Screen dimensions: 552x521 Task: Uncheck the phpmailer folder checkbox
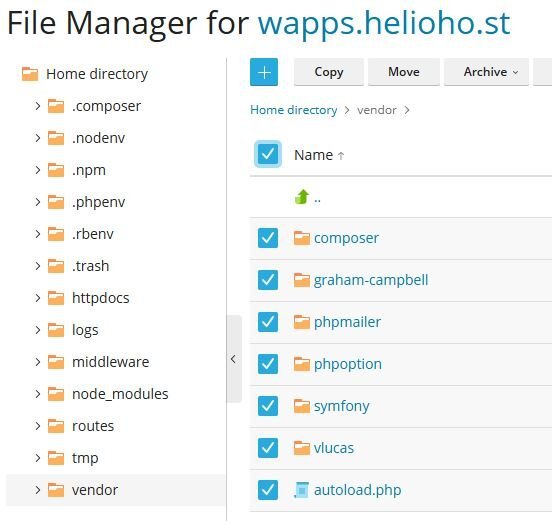(x=268, y=322)
